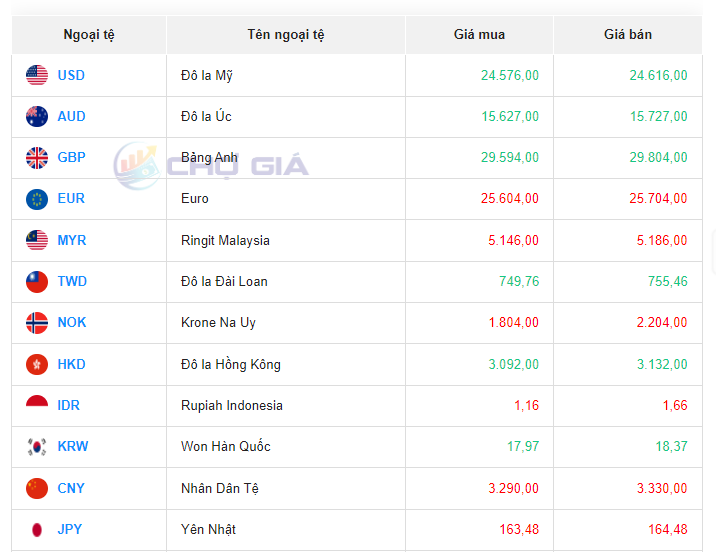The width and height of the screenshot is (716, 552).
Task: Click the Norway flag icon
Action: click(x=37, y=323)
